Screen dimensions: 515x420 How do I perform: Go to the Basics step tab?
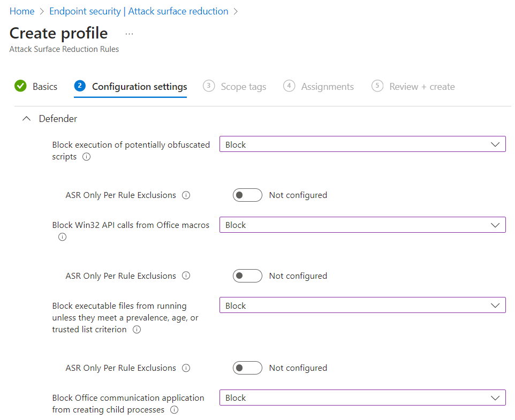(36, 87)
